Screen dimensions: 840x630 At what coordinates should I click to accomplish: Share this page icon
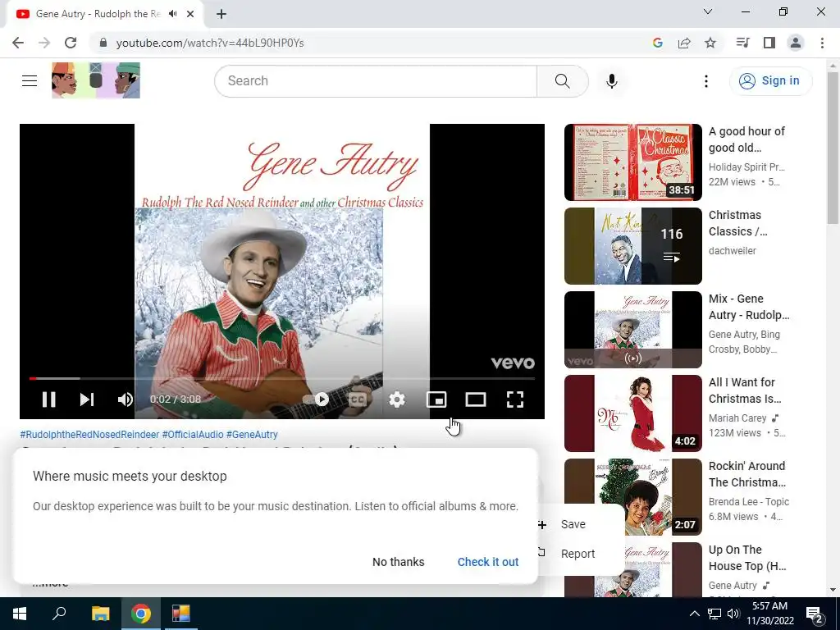(x=684, y=43)
